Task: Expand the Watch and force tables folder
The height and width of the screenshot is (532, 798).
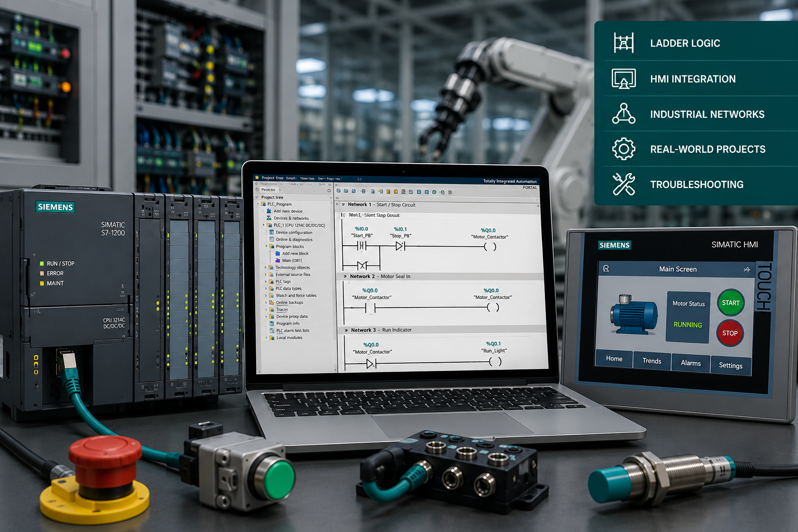Action: [x=266, y=296]
